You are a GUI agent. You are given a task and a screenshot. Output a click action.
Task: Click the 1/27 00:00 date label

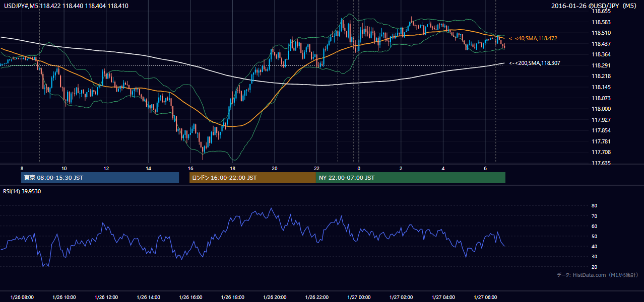point(358,297)
